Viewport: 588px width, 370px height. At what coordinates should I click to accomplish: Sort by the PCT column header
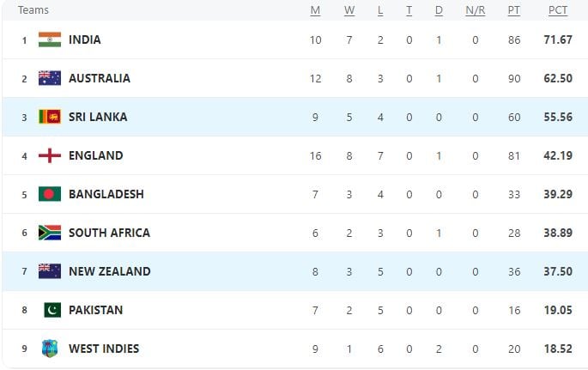pyautogui.click(x=558, y=10)
